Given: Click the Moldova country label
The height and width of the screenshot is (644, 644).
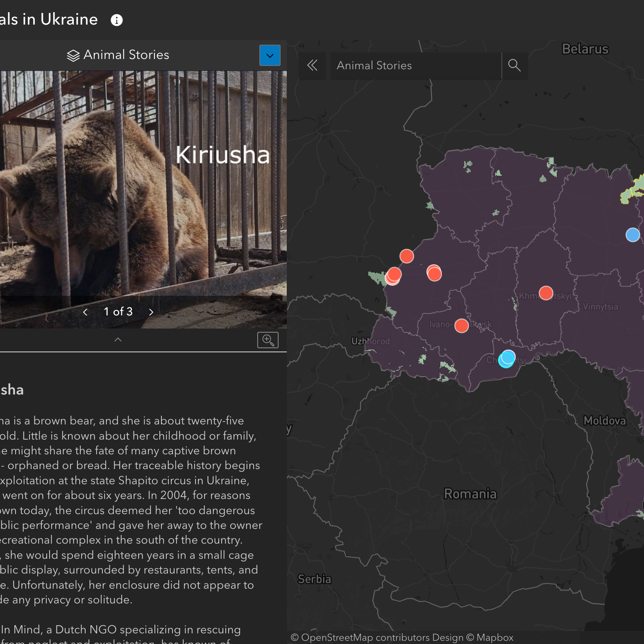Looking at the screenshot, I should (605, 421).
